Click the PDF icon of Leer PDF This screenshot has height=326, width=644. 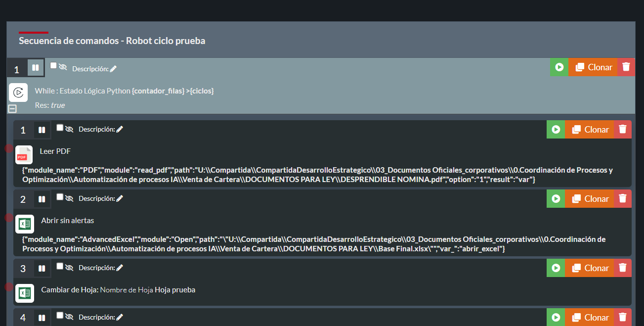tap(24, 155)
